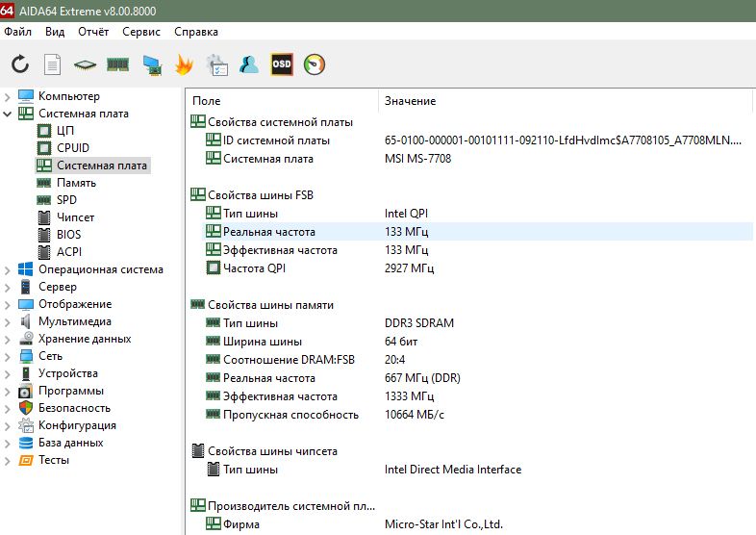Click the Intel QPI bus type value
The height and width of the screenshot is (535, 756).
(x=406, y=214)
